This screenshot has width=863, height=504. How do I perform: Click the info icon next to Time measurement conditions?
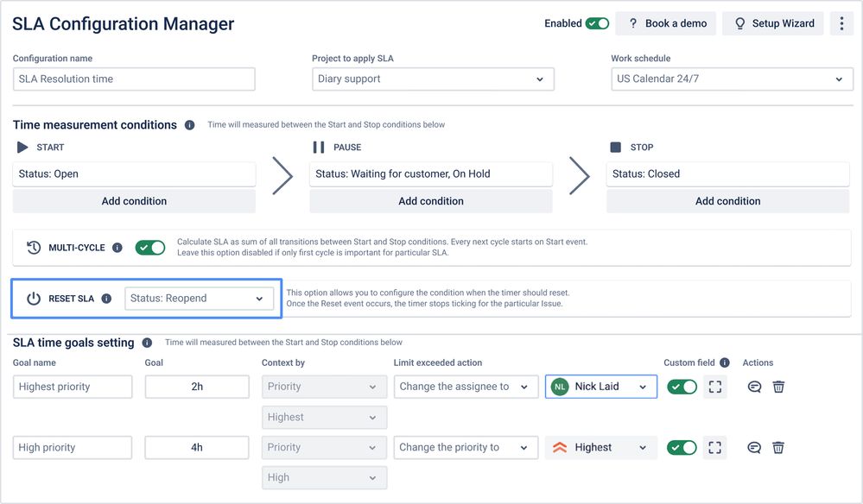[189, 125]
